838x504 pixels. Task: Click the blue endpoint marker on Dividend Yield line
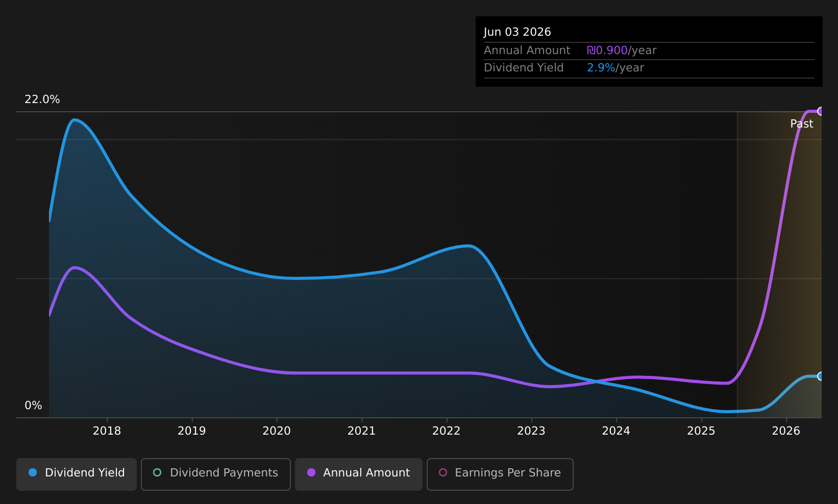[821, 376]
